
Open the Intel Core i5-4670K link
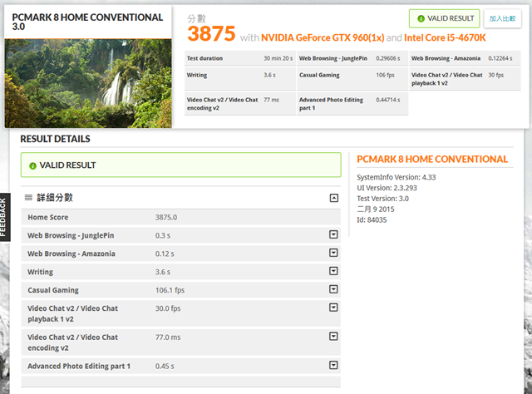tap(445, 37)
